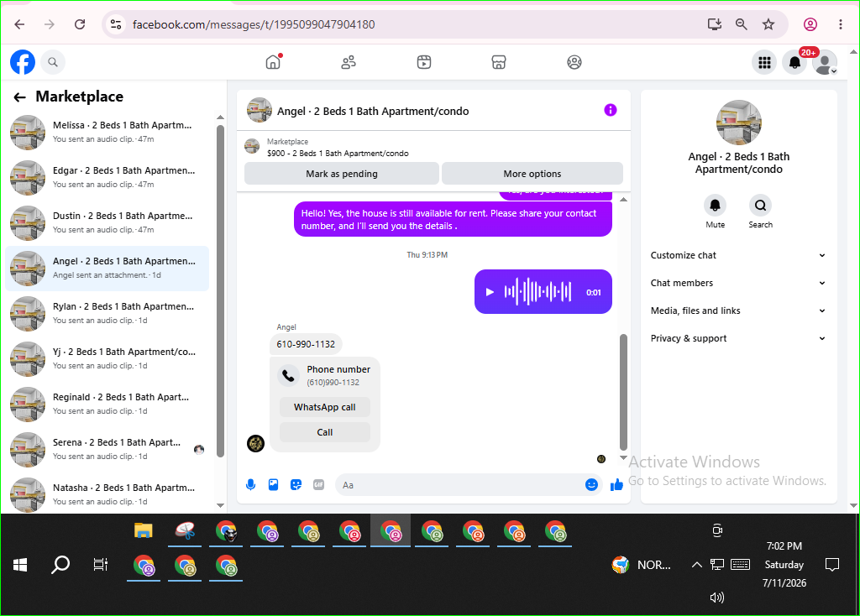Open the Video/Reels icon in top navigation
The width and height of the screenshot is (860, 616).
point(424,62)
